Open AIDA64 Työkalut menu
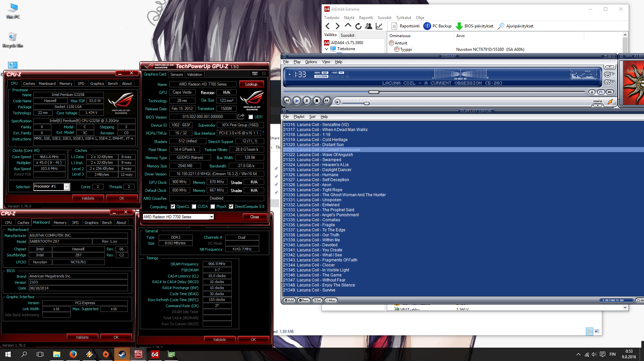The height and width of the screenshot is (361, 644). tap(404, 18)
